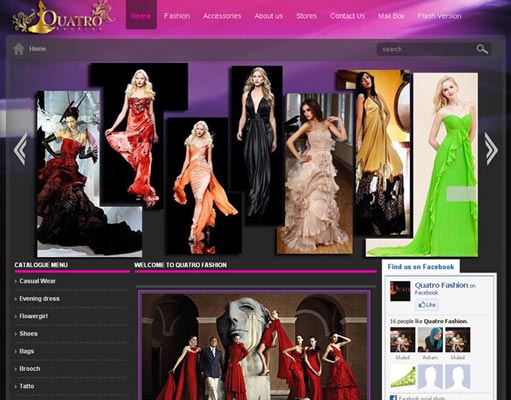This screenshot has height=400, width=511.
Task: Select Evening dress in catalogue menu
Action: click(x=39, y=299)
